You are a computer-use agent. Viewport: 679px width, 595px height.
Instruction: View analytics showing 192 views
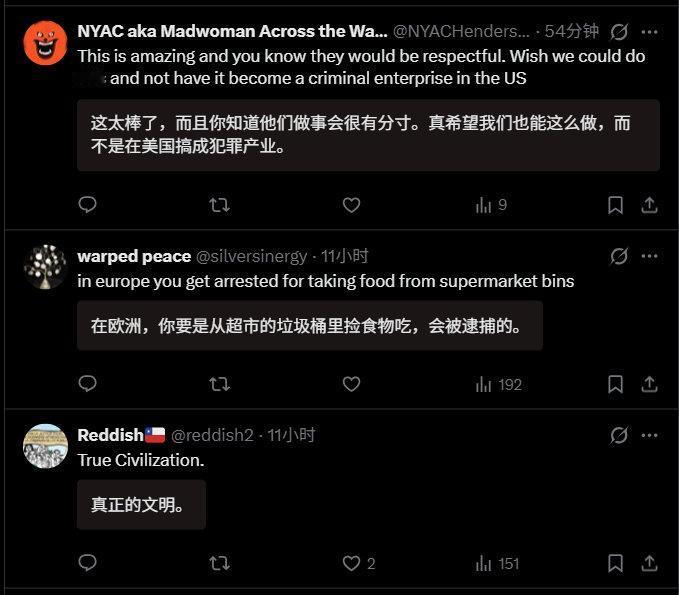tap(498, 385)
